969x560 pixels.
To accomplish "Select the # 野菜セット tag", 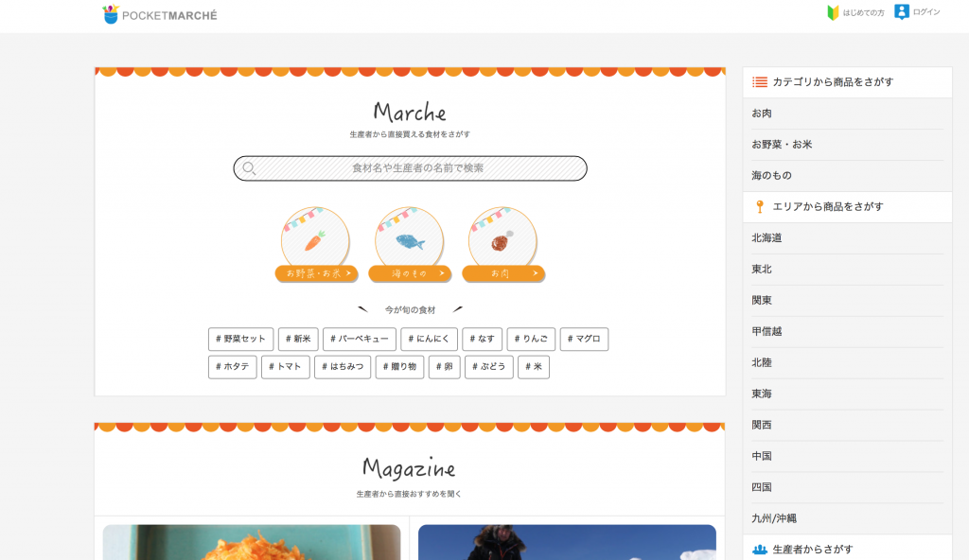I will point(240,339).
